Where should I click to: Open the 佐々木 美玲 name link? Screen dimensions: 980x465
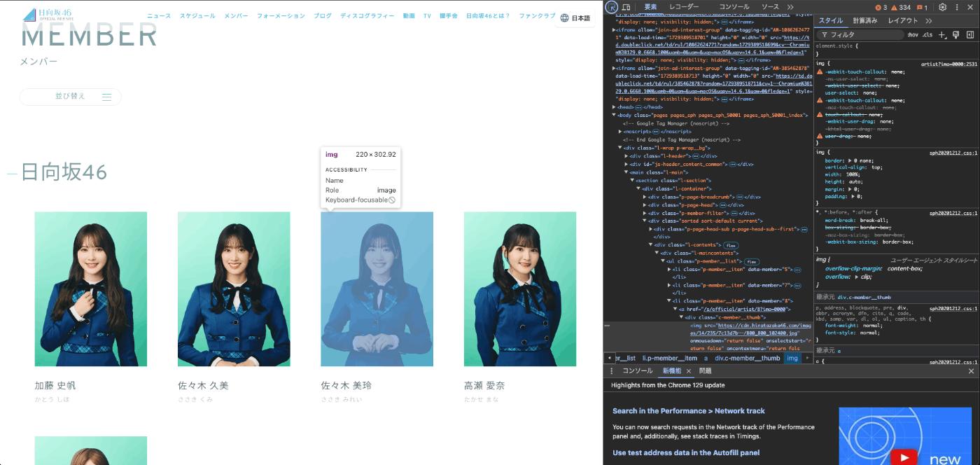click(346, 385)
